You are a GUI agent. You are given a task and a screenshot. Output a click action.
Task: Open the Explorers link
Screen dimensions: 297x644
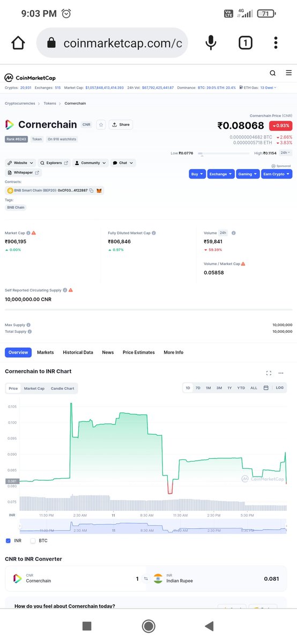tap(55, 163)
